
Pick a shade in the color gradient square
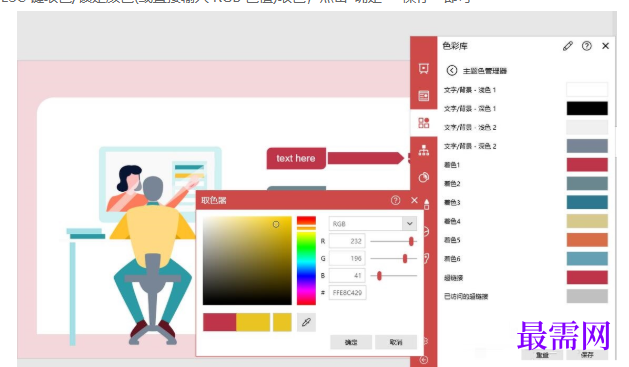pyautogui.click(x=247, y=261)
